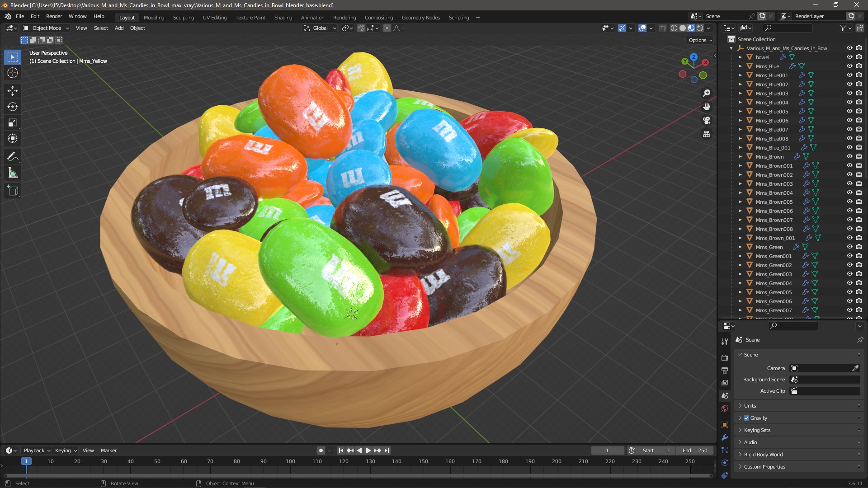Open the Tool properties tab

coord(725,341)
